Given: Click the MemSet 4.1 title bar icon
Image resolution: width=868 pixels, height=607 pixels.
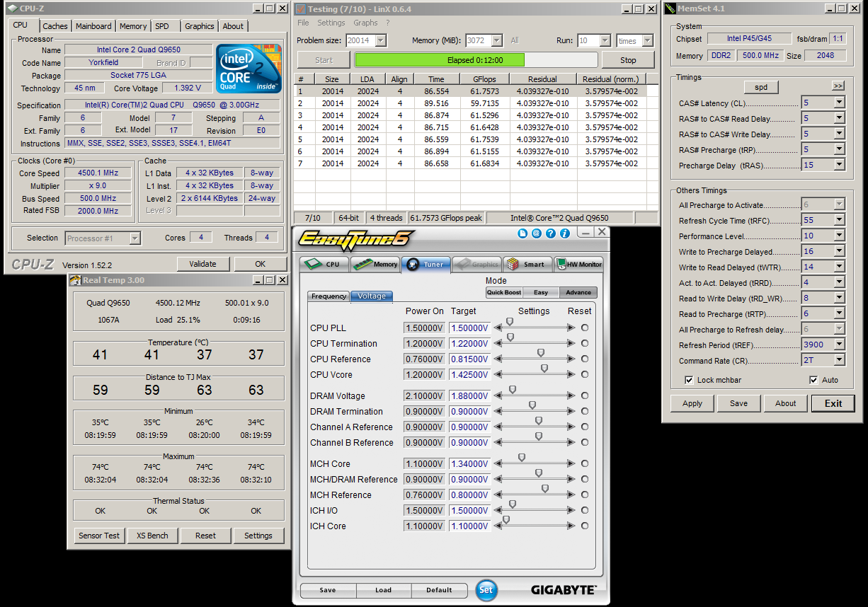Looking at the screenshot, I should tap(669, 9).
